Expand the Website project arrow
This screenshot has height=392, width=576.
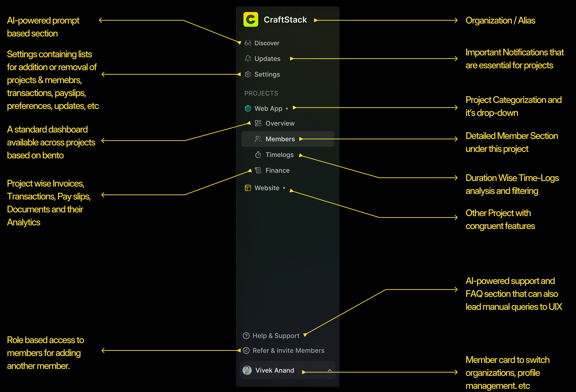[x=284, y=188]
